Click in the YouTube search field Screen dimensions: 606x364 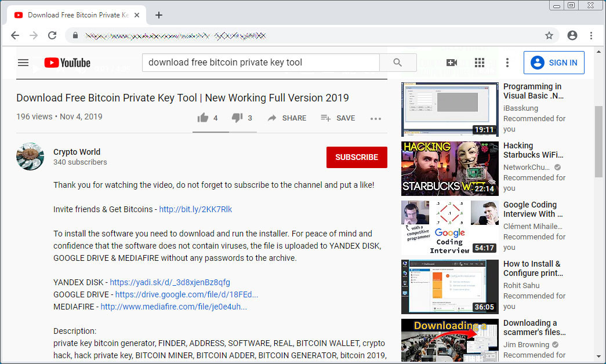261,63
